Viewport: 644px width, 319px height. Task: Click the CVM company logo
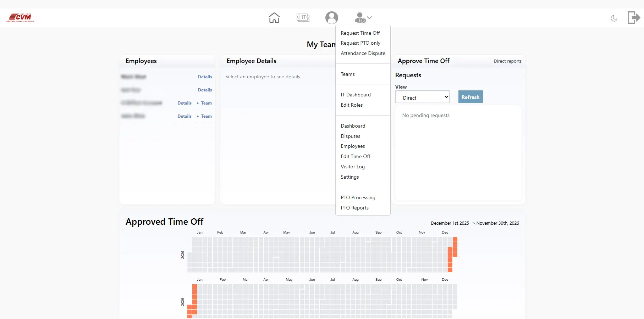coord(20,17)
